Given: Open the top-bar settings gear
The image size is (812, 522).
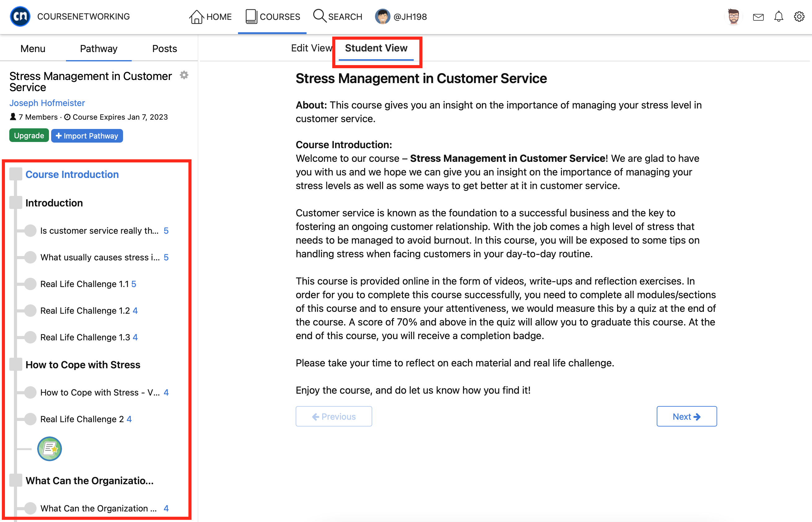Looking at the screenshot, I should pyautogui.click(x=799, y=17).
